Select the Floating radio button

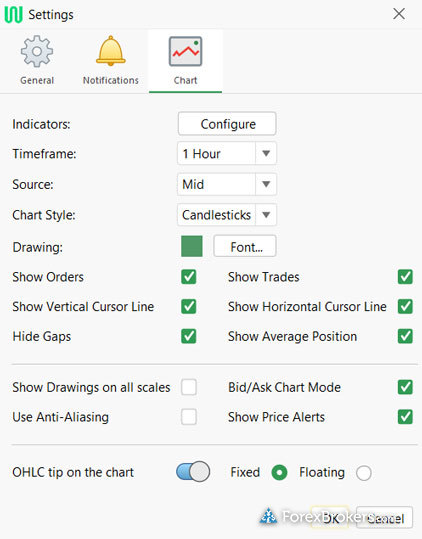coord(364,473)
